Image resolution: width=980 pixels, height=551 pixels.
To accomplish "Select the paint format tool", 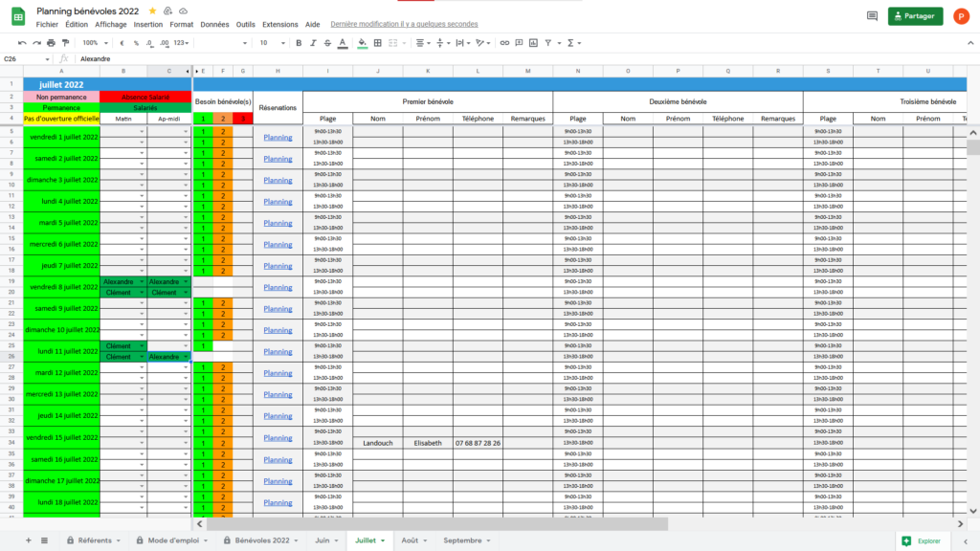I will (65, 43).
